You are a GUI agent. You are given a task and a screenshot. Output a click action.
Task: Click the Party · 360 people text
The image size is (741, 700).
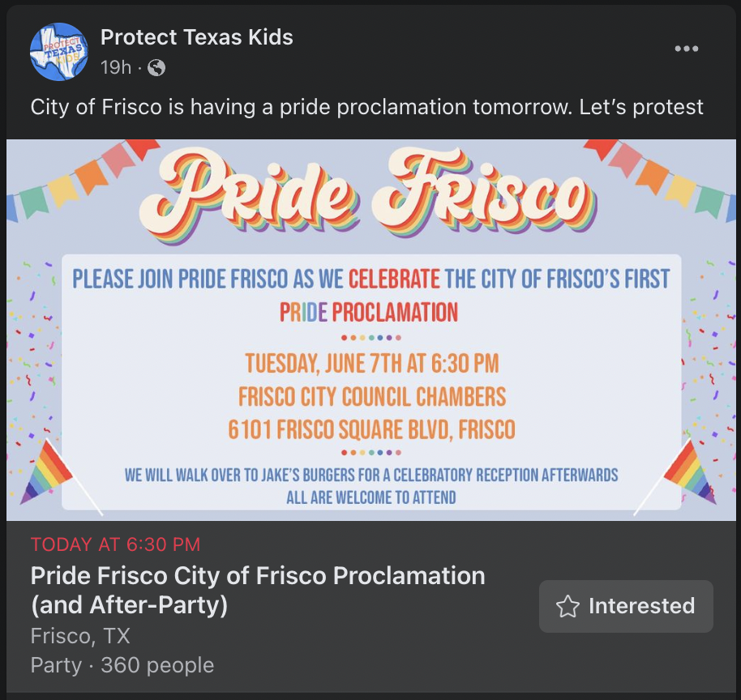(x=122, y=665)
